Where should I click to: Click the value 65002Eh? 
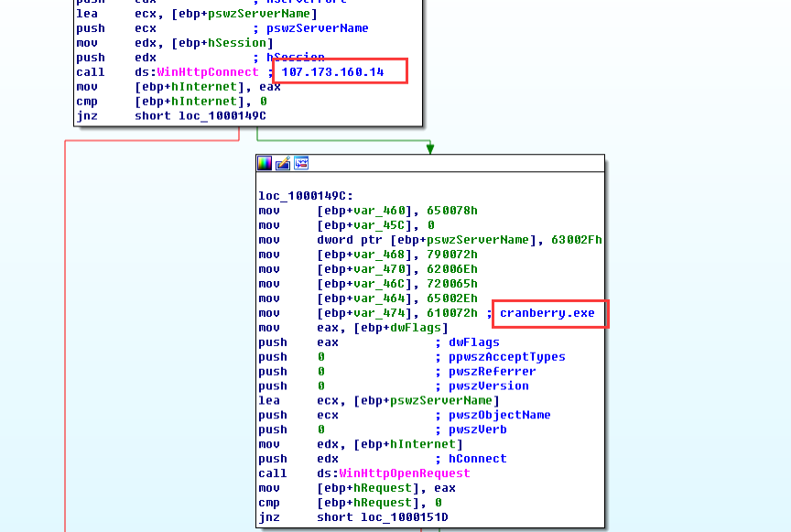click(452, 299)
